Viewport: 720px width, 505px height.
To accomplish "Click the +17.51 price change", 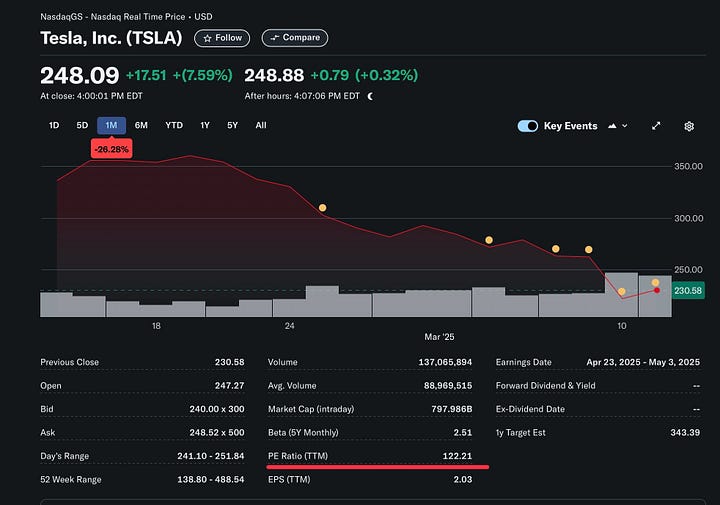I will coord(146,75).
